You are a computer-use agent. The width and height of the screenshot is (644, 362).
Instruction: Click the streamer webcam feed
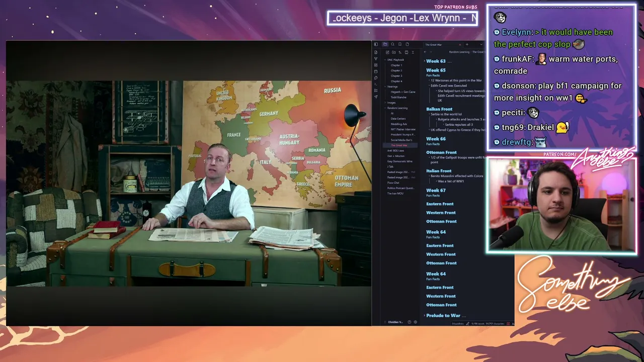point(561,205)
